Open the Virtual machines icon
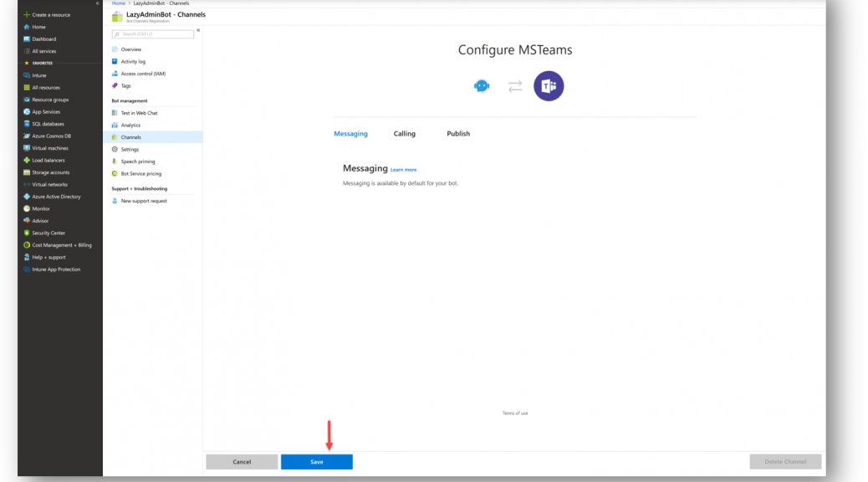This screenshot has height=482, width=868. [27, 148]
